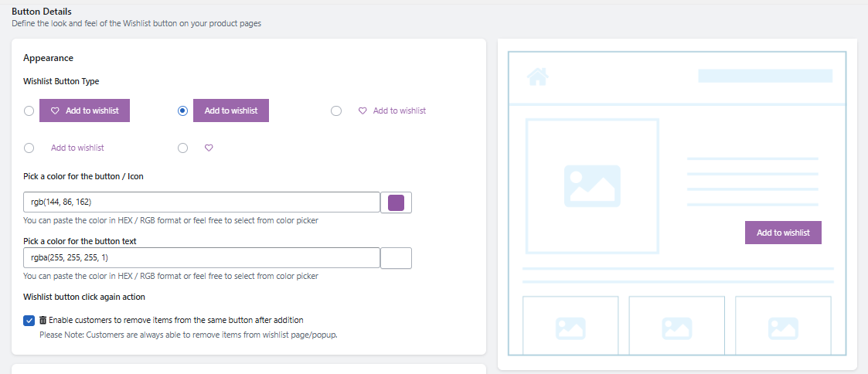Click the Appearance section heading
The width and height of the screenshot is (868, 374).
(x=48, y=57)
